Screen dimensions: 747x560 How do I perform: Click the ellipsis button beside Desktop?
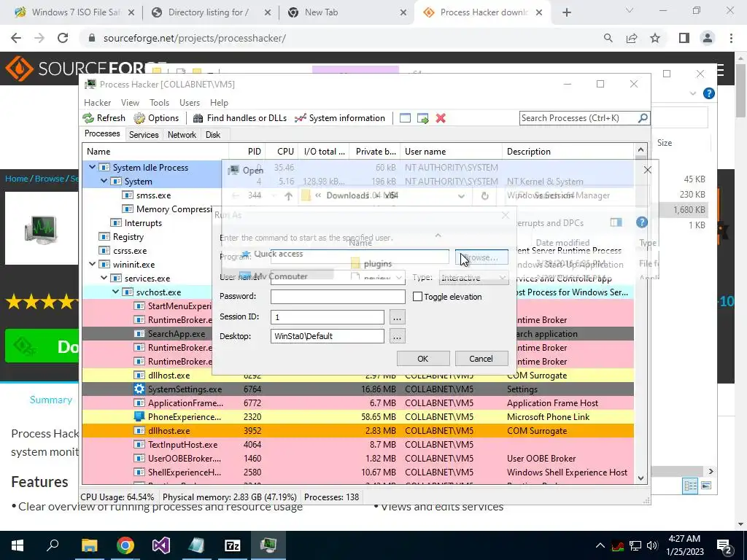click(x=397, y=336)
